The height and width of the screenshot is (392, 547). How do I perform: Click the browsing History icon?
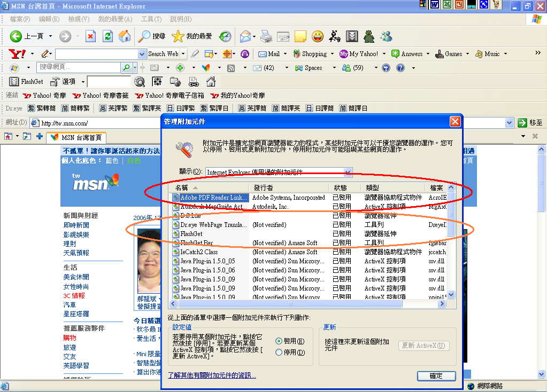point(225,36)
